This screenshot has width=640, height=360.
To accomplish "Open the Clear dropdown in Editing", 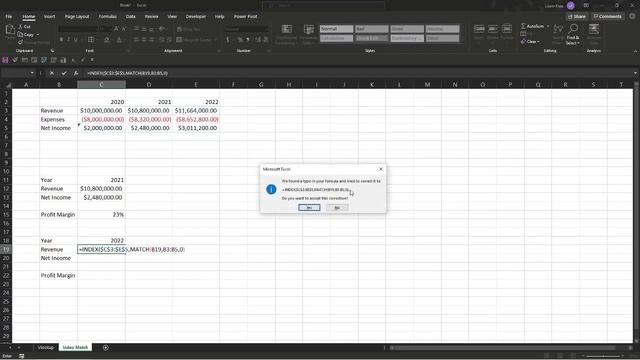I will click(530, 42).
